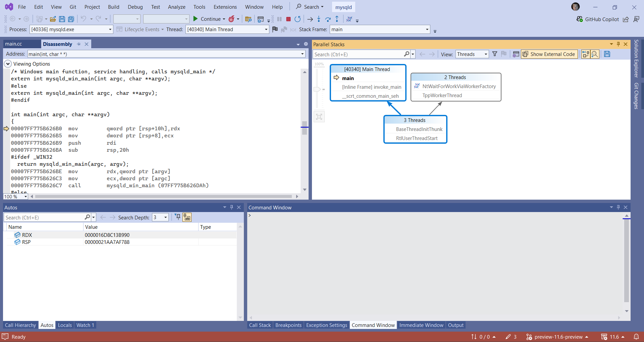This screenshot has width=644, height=342.
Task: Click zoom-to-fit icon below the zoom slider
Action: (319, 117)
